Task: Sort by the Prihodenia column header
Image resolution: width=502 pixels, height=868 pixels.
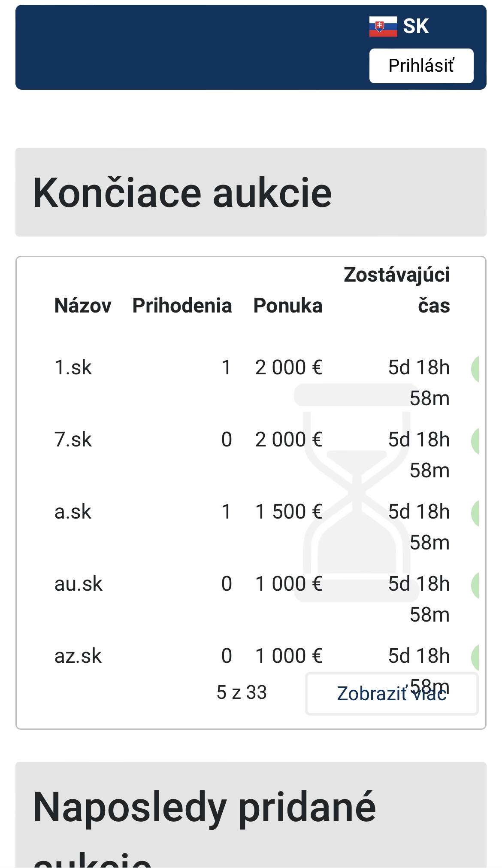Action: pos(182,306)
